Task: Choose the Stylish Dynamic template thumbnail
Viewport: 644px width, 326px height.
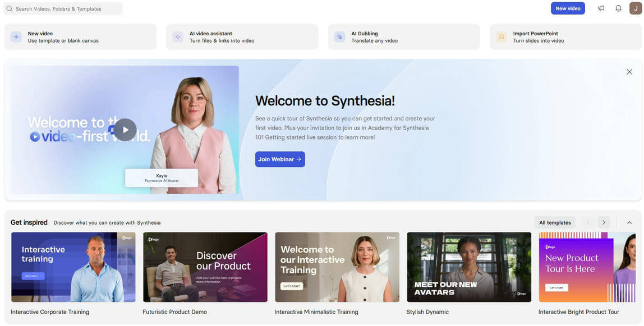Action: pos(468,267)
